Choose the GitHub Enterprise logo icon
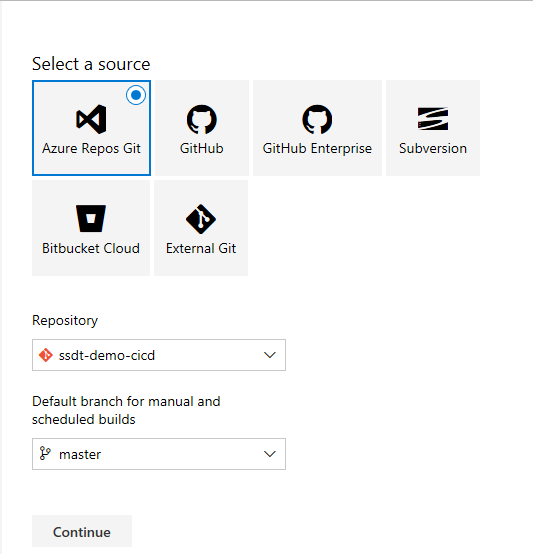The width and height of the screenshot is (533, 554). pyautogui.click(x=317, y=119)
